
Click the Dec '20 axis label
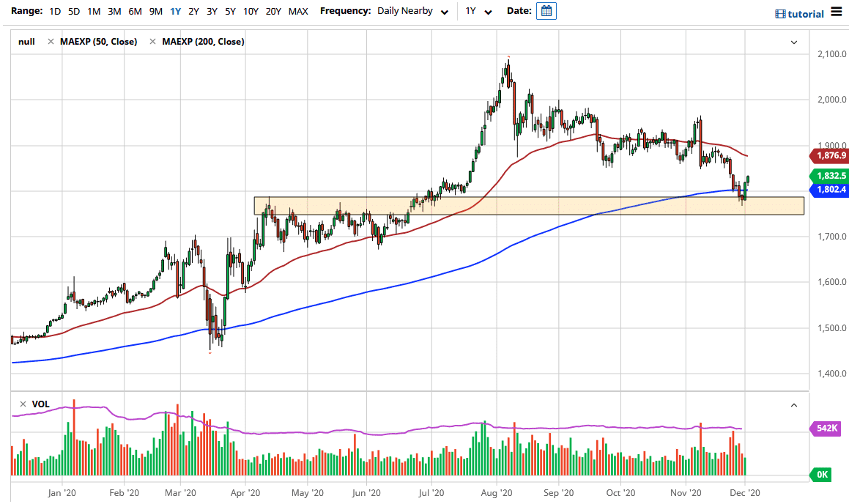(745, 492)
